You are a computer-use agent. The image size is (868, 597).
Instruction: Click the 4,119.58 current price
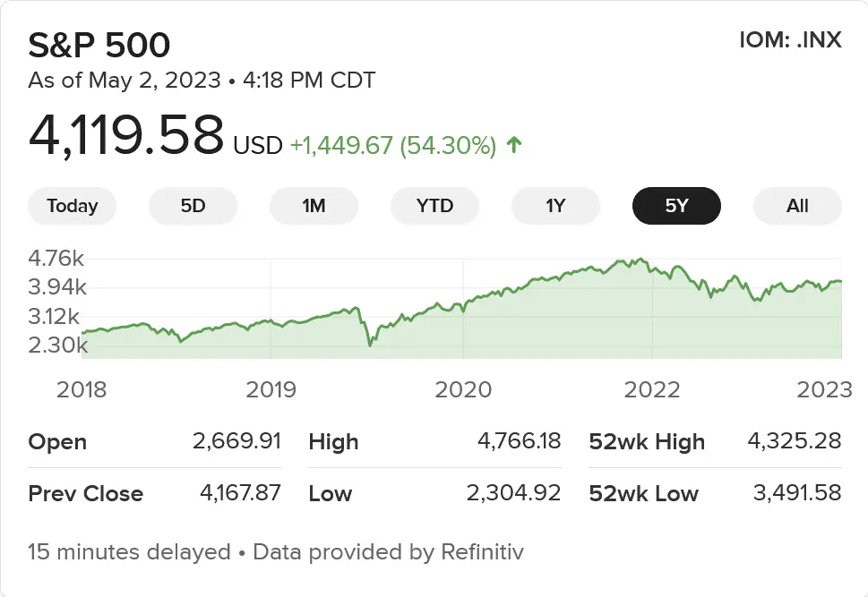[x=126, y=136]
